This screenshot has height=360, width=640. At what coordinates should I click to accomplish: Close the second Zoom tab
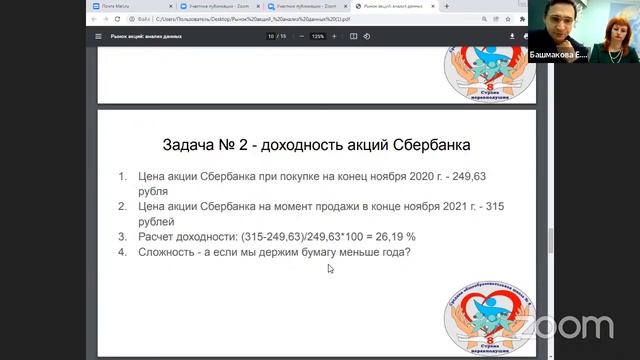[346, 6]
